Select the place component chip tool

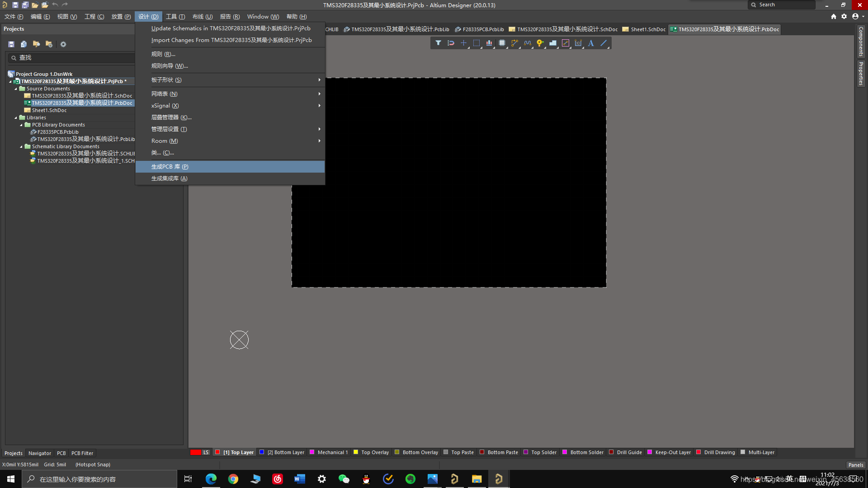coord(502,43)
